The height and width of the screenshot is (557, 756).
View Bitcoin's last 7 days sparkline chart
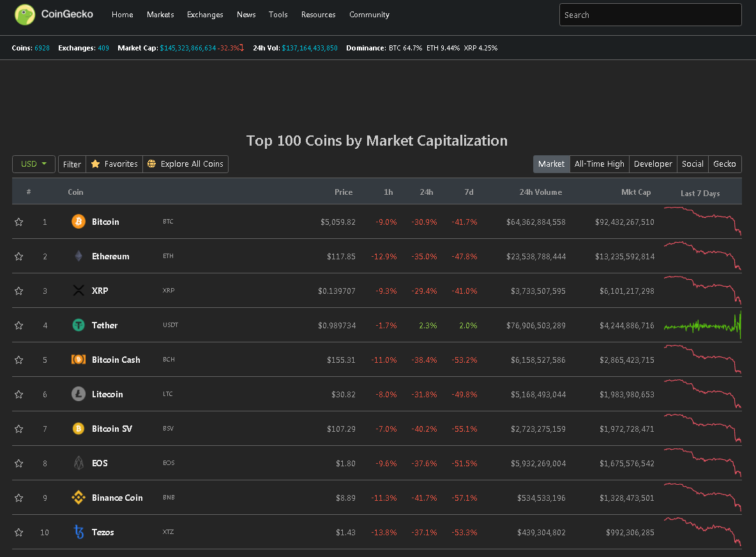pos(702,222)
